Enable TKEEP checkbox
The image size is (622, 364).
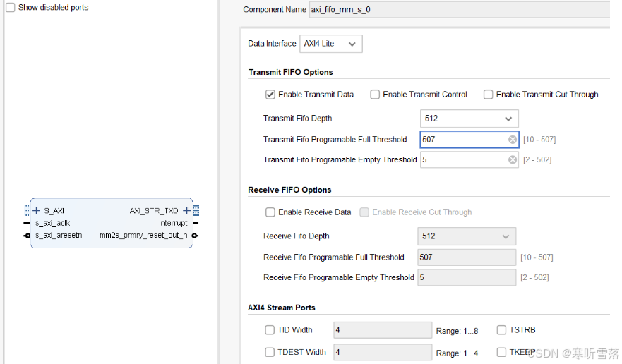501,352
